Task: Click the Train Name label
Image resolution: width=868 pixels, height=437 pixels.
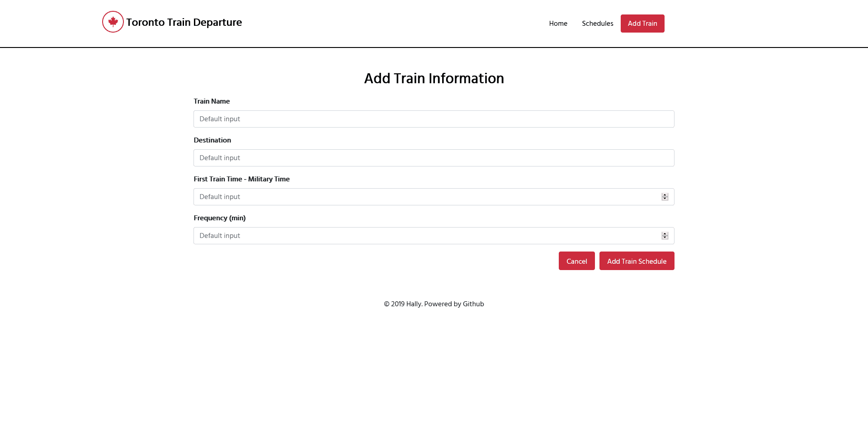Action: coord(212,101)
